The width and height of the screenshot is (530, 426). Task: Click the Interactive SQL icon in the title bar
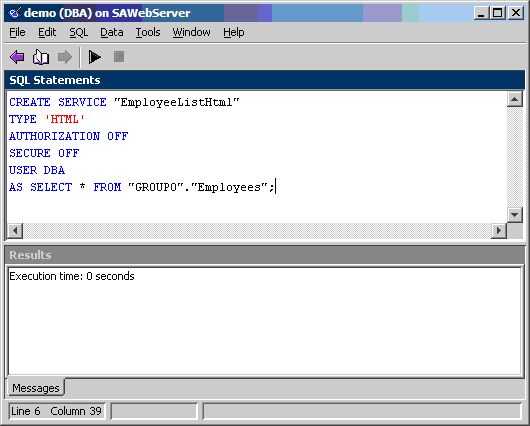pyautogui.click(x=14, y=13)
